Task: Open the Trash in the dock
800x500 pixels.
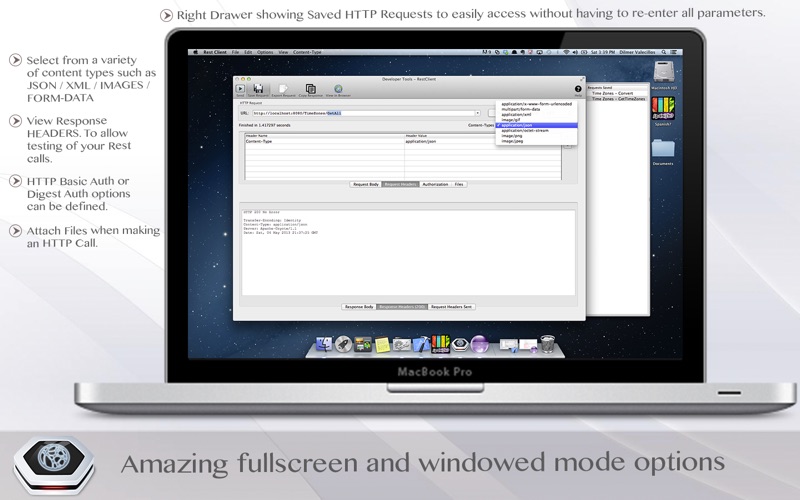Action: [547, 344]
